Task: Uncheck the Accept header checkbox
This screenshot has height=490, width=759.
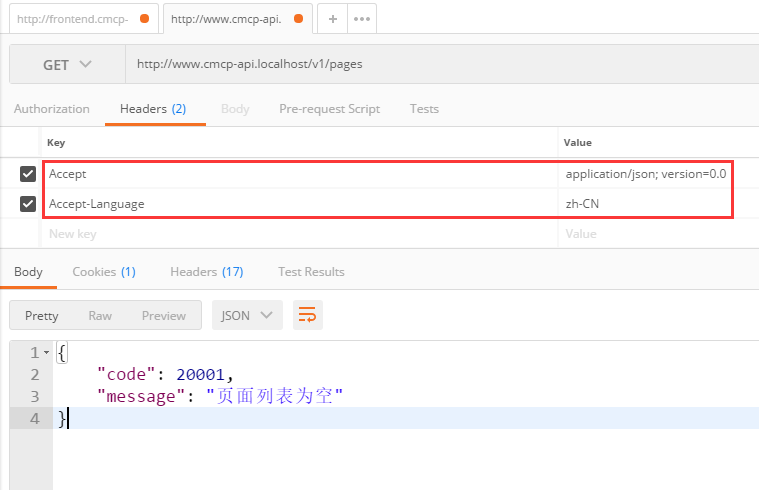Action: click(28, 174)
